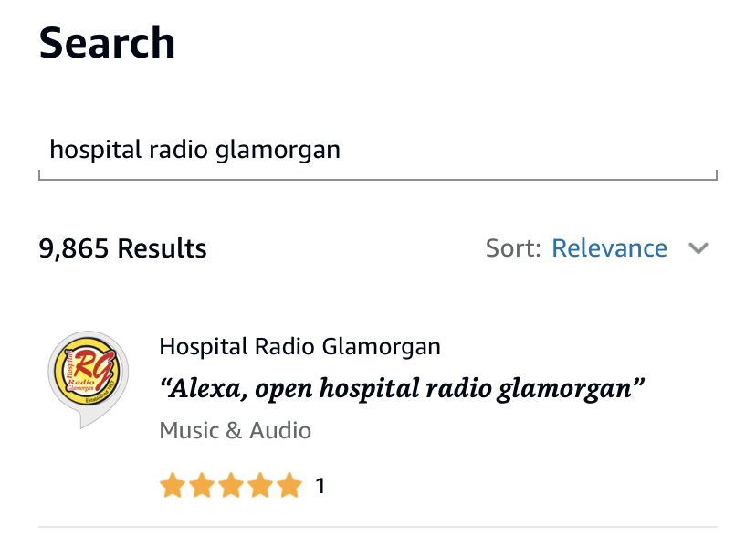The image size is (756, 537).
Task: Place cursor after glamorgan in search box
Action: point(341,150)
